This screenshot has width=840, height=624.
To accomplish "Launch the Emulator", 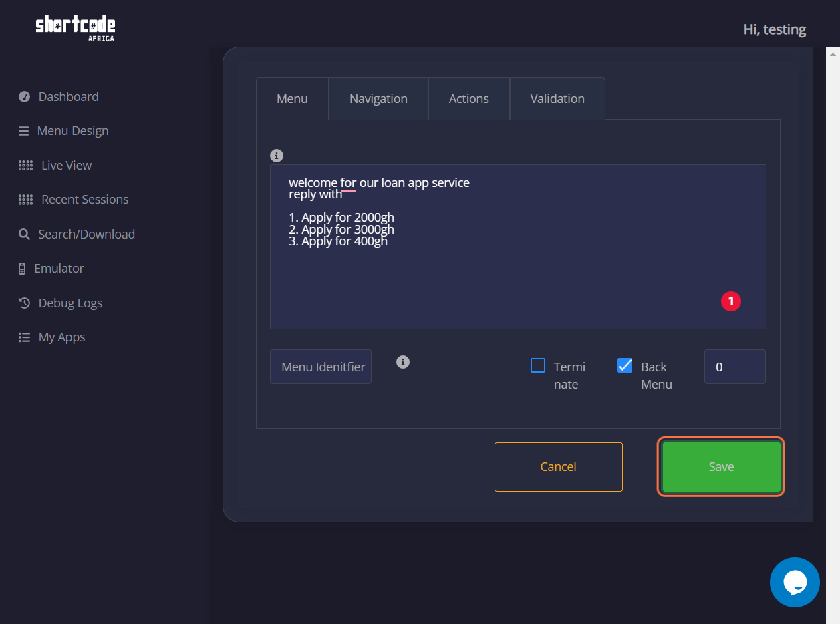I will pos(59,268).
